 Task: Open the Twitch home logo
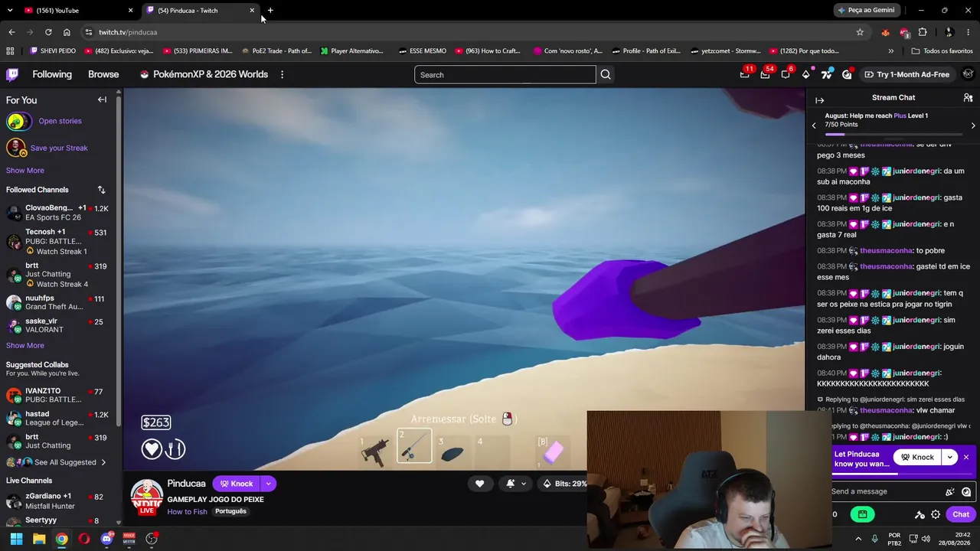click(x=12, y=74)
